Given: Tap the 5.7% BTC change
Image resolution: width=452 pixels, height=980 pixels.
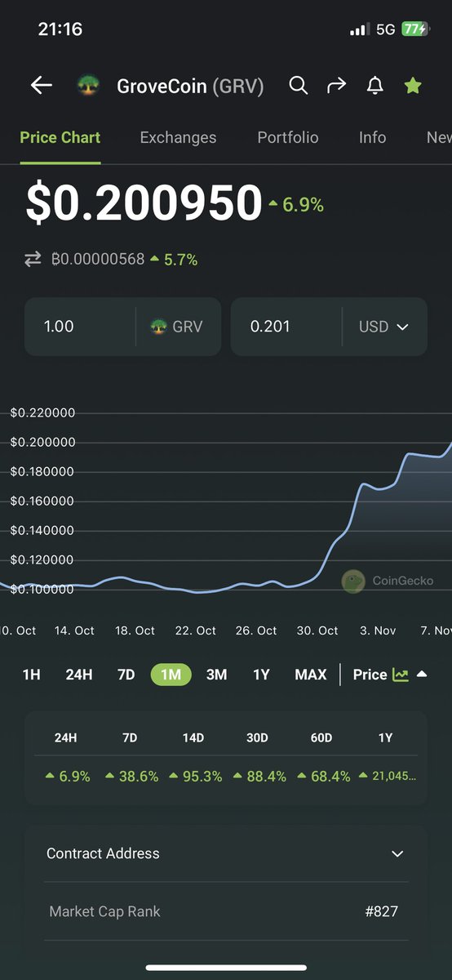Looking at the screenshot, I should (174, 260).
